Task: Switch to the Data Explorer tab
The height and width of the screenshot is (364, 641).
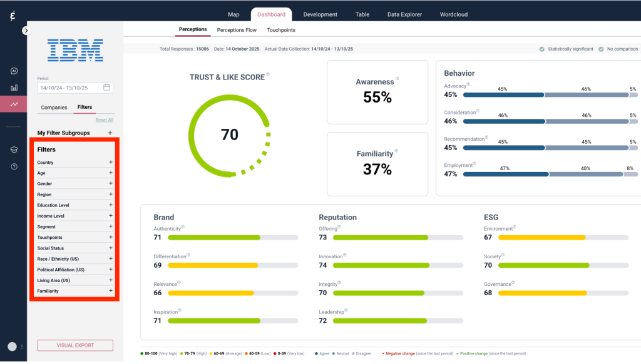Action: coord(404,14)
